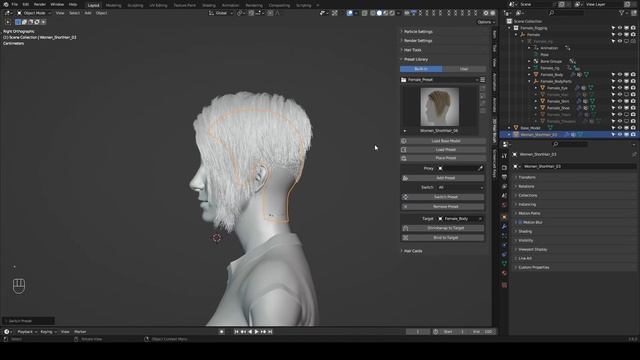Open the Edit menu
This screenshot has width=640, height=360.
pyautogui.click(x=26, y=4)
